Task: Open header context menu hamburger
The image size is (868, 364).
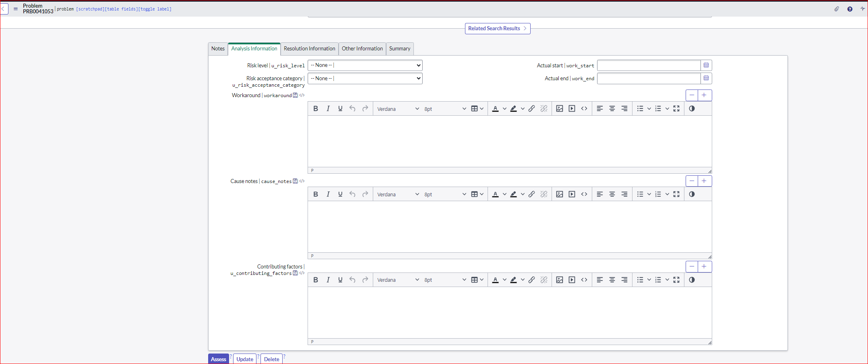Action: pyautogui.click(x=16, y=8)
